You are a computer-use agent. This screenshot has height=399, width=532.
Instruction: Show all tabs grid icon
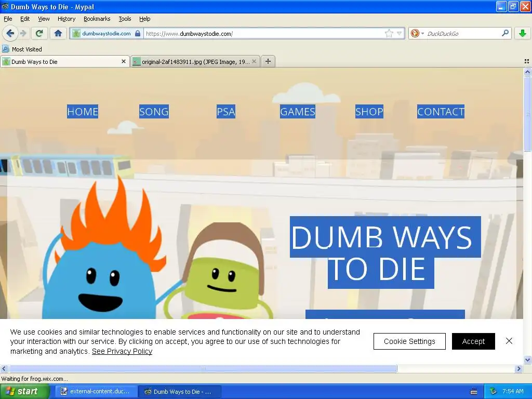point(527,61)
